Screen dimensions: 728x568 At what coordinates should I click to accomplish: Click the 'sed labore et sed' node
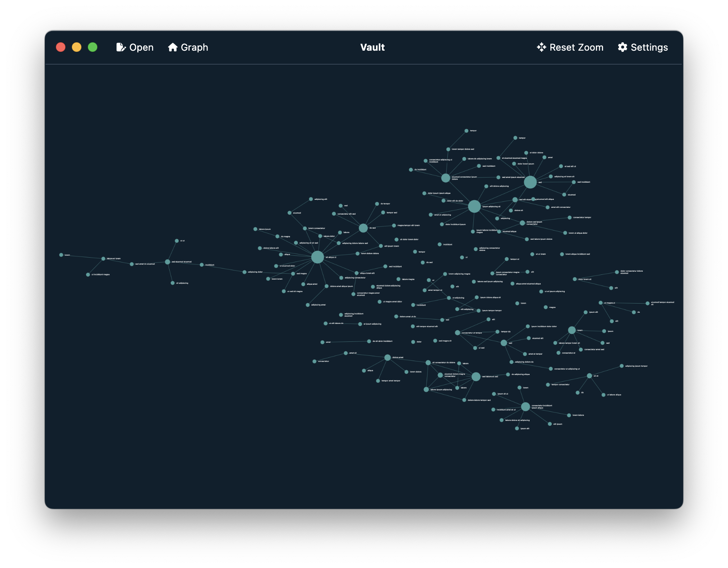[x=476, y=377]
